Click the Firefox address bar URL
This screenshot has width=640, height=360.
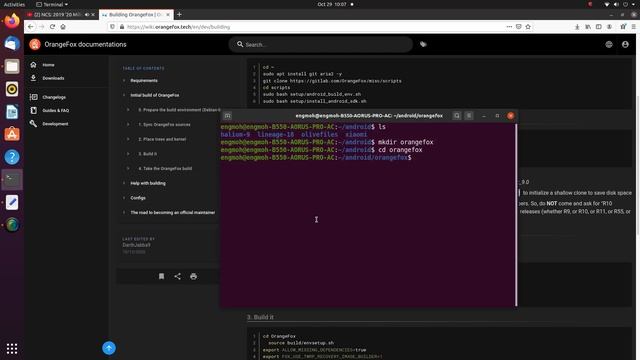tap(178, 27)
